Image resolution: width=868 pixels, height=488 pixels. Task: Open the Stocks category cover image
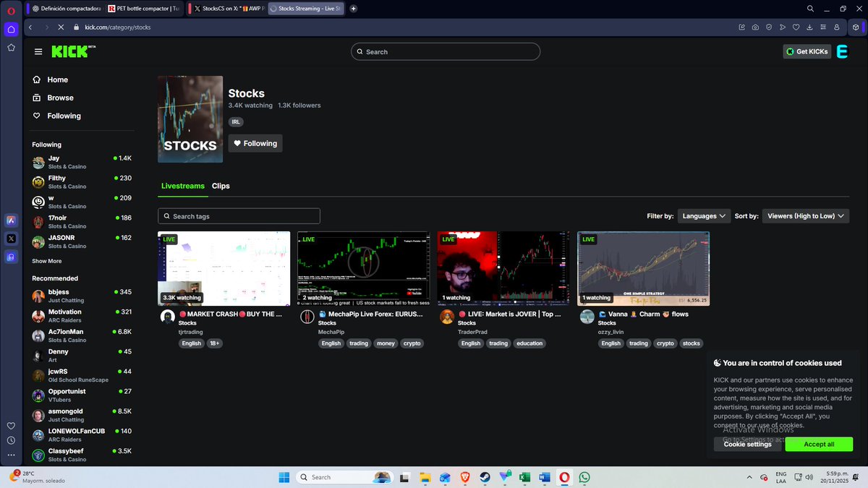click(x=190, y=119)
